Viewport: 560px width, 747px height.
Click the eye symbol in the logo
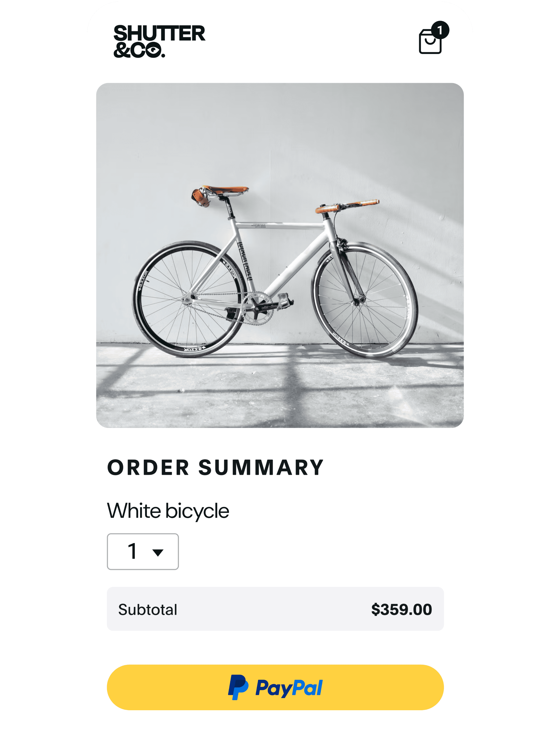point(154,50)
